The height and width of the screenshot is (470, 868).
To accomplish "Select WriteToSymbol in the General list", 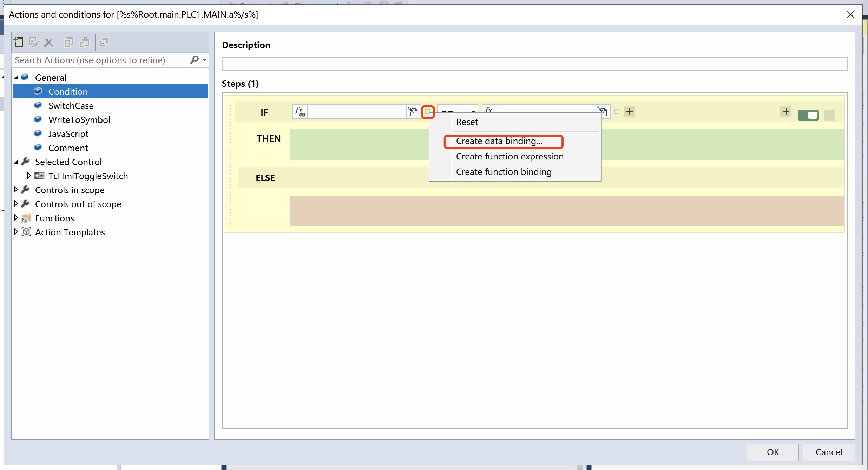I will pyautogui.click(x=79, y=120).
